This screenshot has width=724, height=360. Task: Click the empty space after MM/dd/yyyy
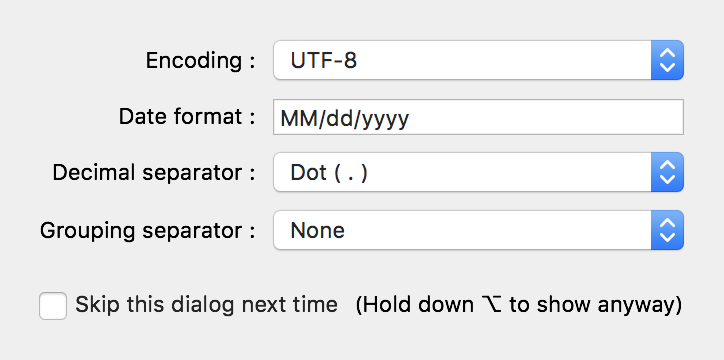[545, 117]
